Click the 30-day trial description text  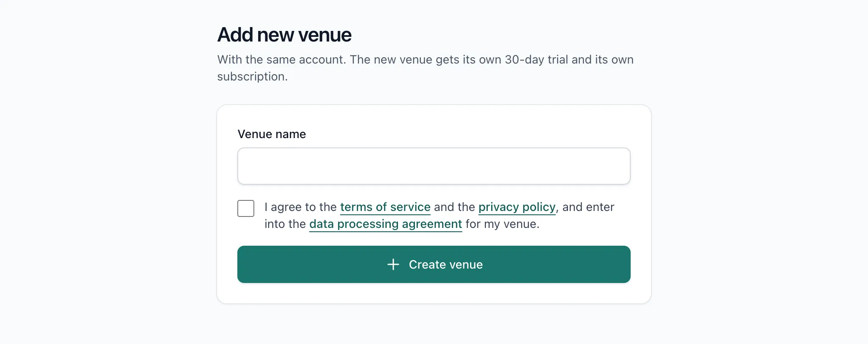425,68
